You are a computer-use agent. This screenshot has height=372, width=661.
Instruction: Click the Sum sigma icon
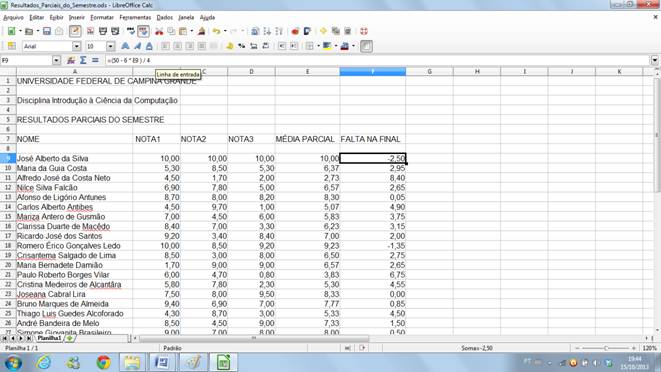click(83, 60)
